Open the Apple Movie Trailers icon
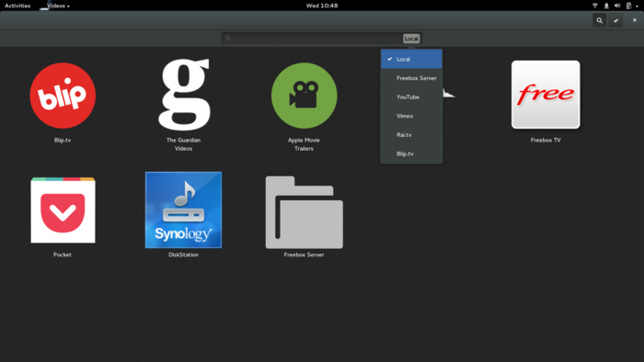The width and height of the screenshot is (644, 362). tap(304, 96)
